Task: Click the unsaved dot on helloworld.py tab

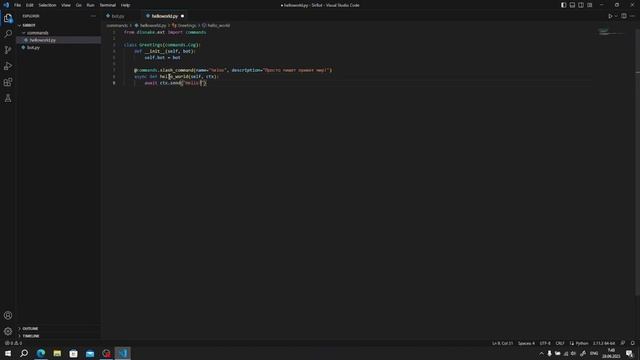Action: click(x=182, y=16)
